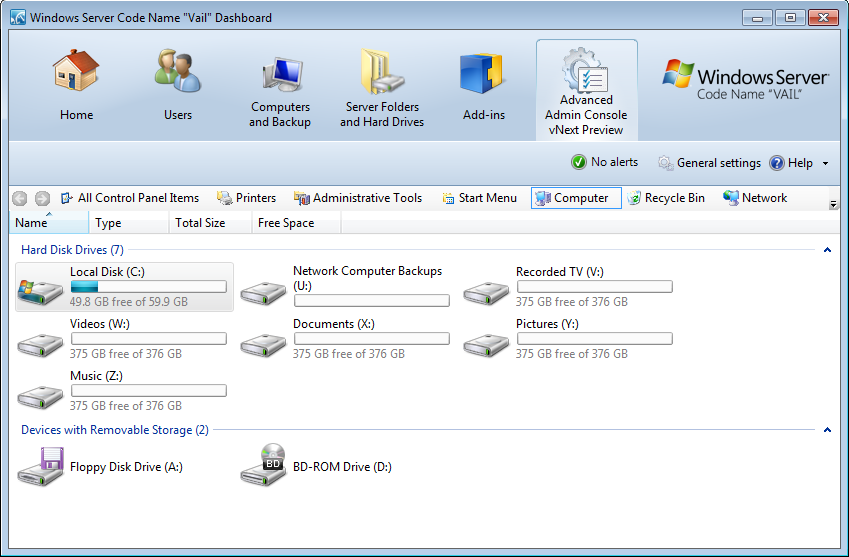Click the Network Computer Backups (U:) drive icon
Screen dimensions: 849x557
(x=263, y=292)
